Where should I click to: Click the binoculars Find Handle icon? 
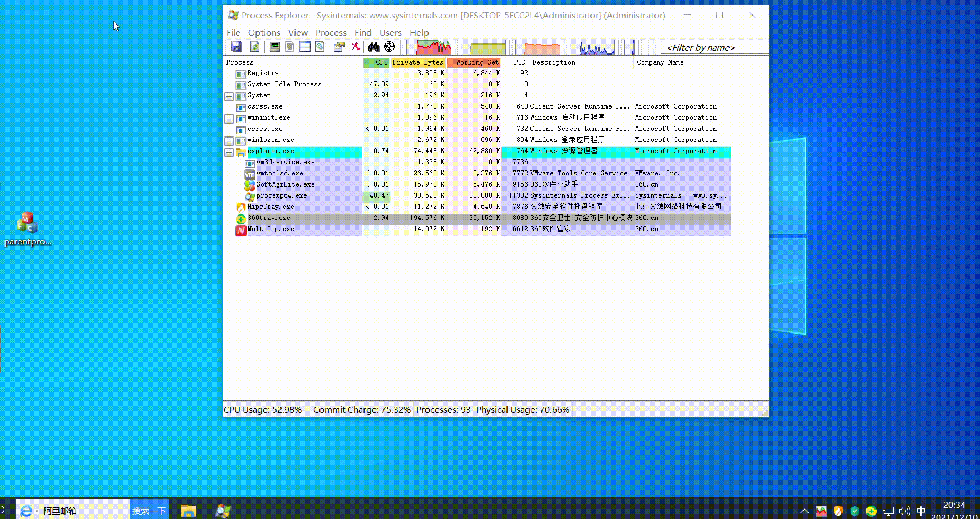(x=373, y=47)
